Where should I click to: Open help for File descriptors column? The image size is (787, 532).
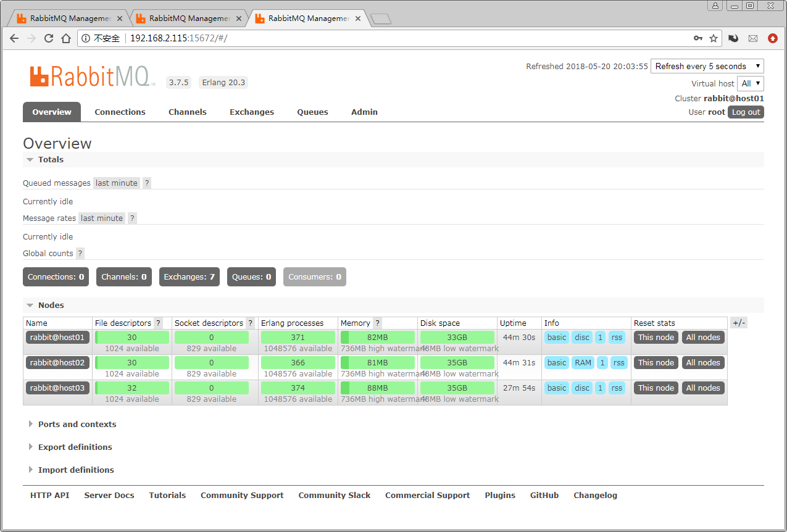pyautogui.click(x=159, y=323)
